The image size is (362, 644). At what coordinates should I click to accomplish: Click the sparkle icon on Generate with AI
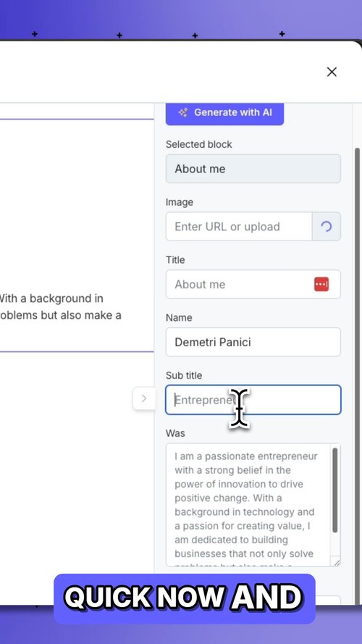point(183,112)
